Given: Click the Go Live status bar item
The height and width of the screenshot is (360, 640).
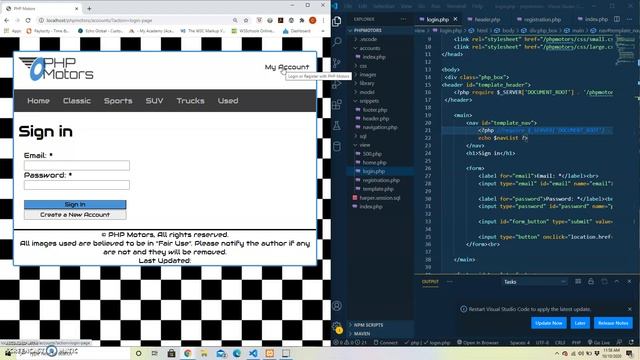Looking at the screenshot, I should pos(600,342).
